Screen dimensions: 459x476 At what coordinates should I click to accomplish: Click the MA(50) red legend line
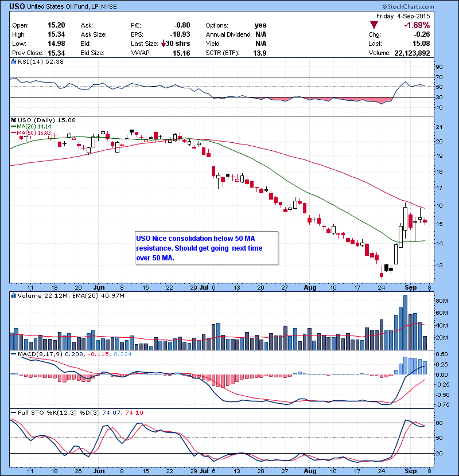click(13, 133)
